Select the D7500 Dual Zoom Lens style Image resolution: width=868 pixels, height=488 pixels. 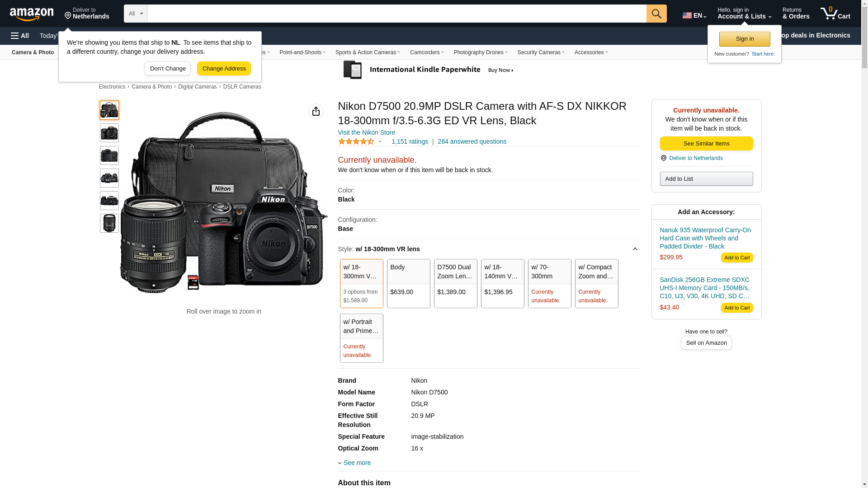pyautogui.click(x=455, y=283)
